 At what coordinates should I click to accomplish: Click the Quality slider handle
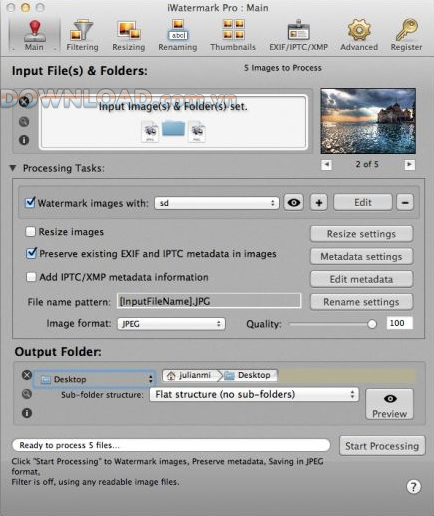coord(372,324)
